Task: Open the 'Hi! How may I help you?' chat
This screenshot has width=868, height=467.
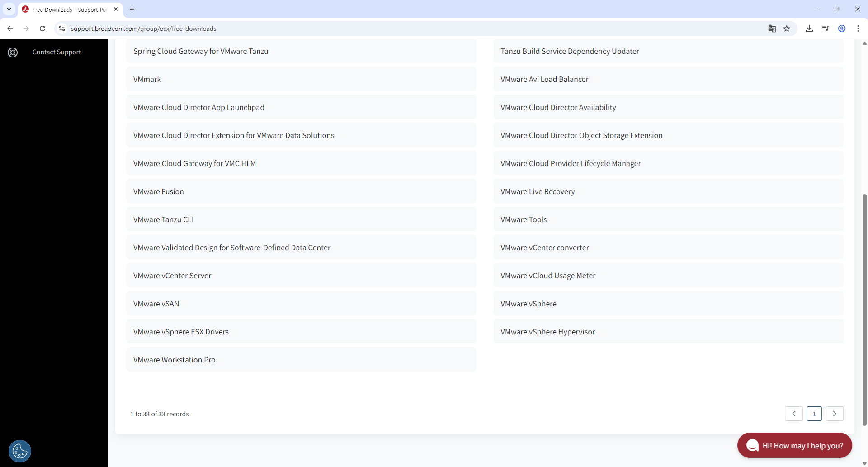Action: (x=795, y=446)
